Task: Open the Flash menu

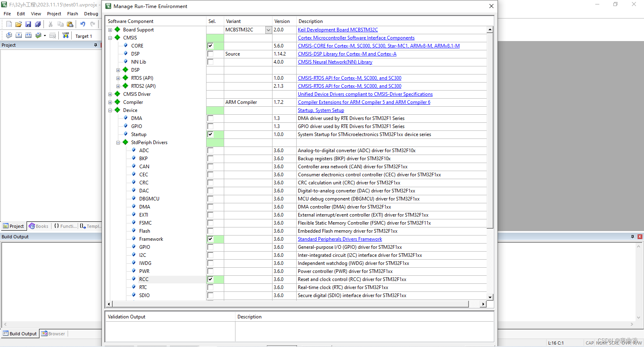Action: (x=72, y=14)
